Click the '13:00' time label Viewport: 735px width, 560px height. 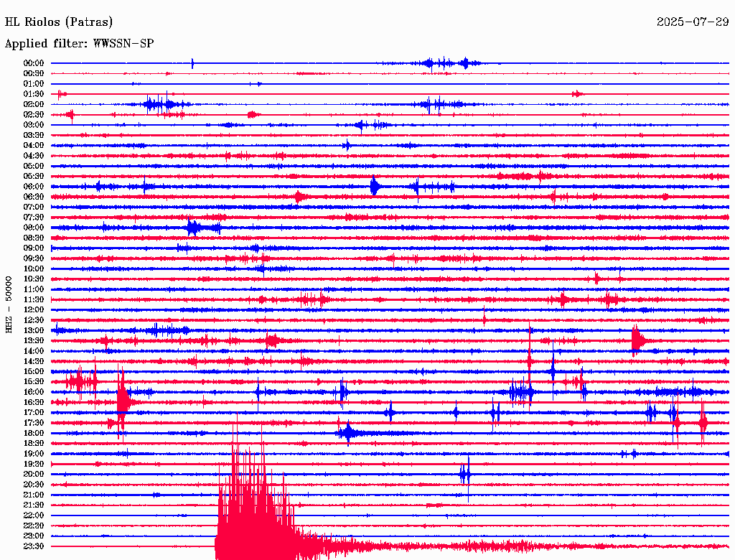[x=34, y=331]
